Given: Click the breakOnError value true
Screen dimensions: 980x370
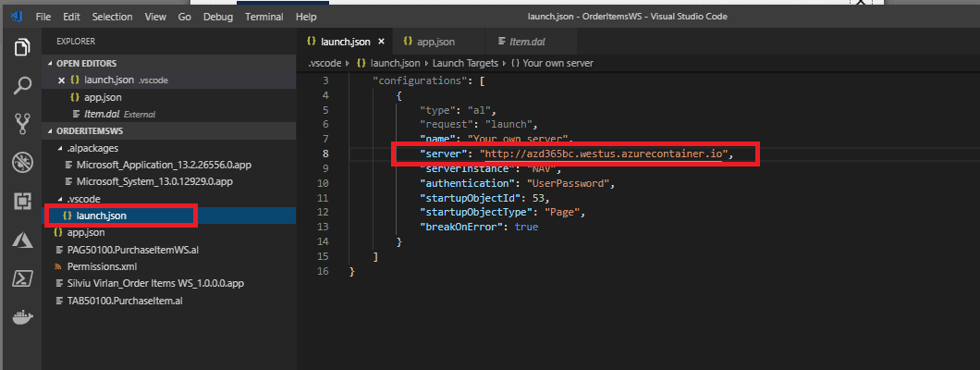Looking at the screenshot, I should pyautogui.click(x=526, y=227).
